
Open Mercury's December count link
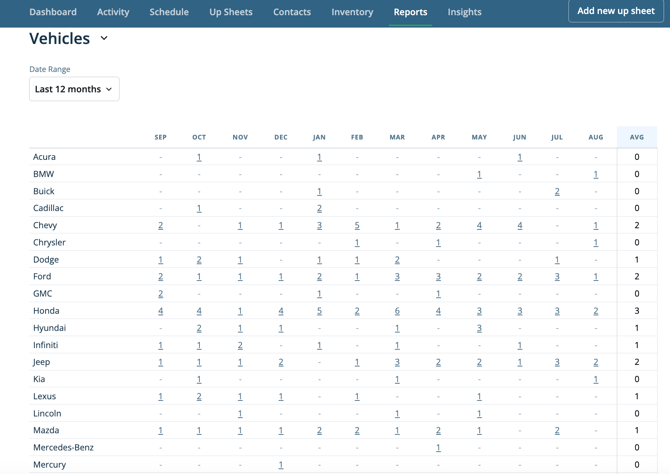[x=281, y=465]
